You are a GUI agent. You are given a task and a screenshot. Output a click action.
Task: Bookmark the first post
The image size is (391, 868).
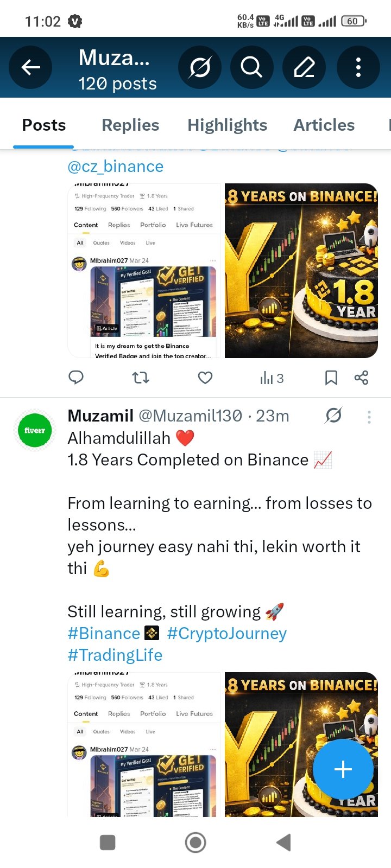coord(331,378)
